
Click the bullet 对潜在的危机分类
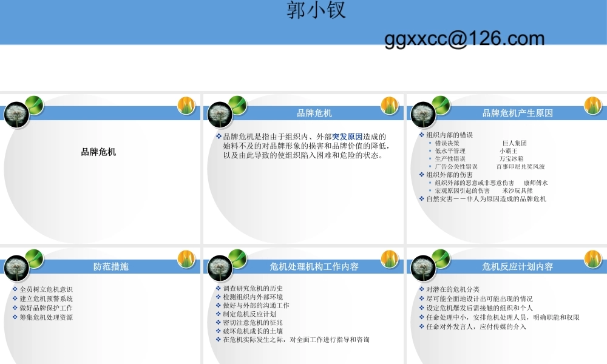[x=453, y=289]
